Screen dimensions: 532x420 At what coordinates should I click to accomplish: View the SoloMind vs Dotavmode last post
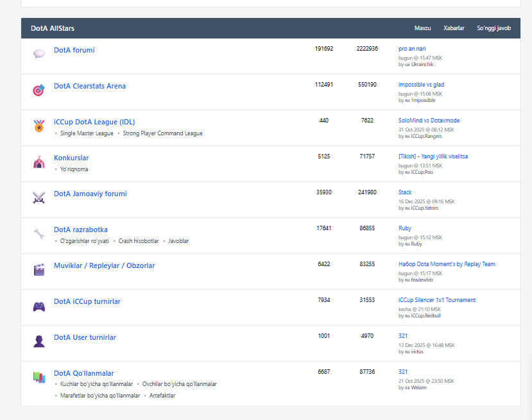tap(429, 121)
